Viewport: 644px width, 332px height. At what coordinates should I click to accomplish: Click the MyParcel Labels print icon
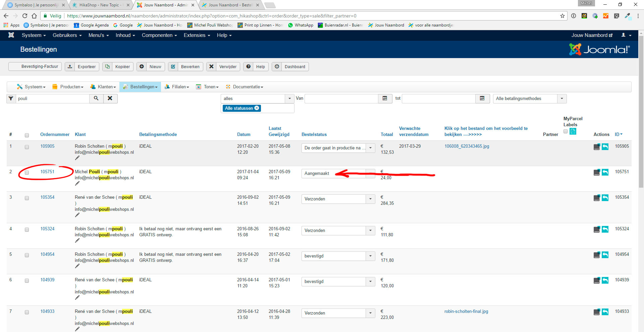coord(573,131)
